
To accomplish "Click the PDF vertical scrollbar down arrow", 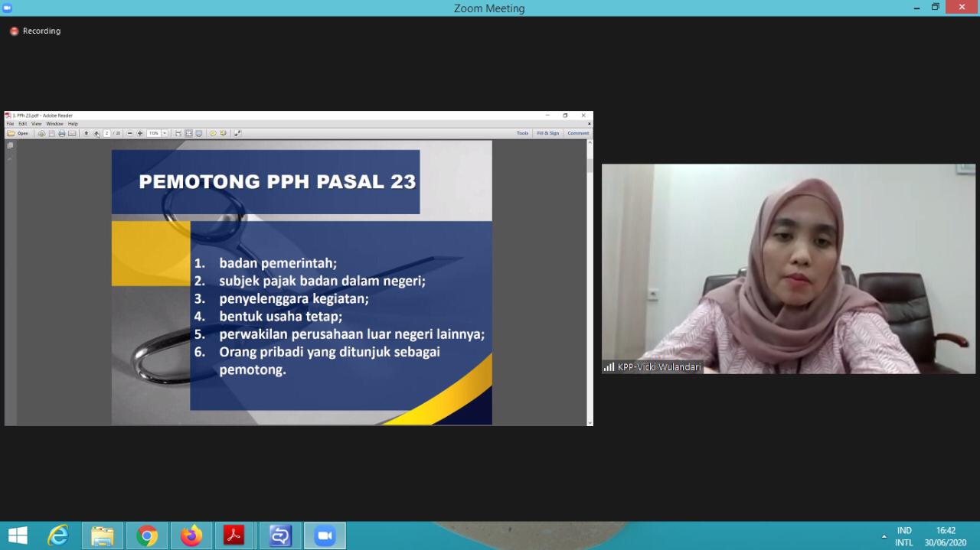I will click(590, 422).
